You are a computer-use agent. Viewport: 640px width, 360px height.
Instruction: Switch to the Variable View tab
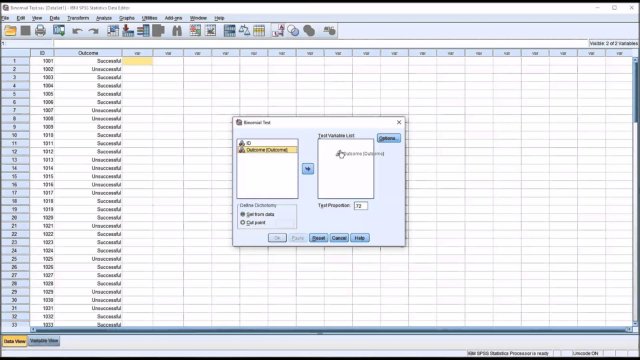tap(44, 341)
